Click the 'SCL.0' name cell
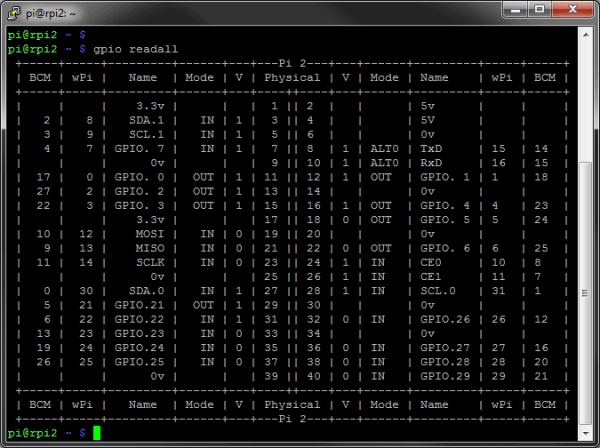This screenshot has width=600, height=448. click(438, 291)
